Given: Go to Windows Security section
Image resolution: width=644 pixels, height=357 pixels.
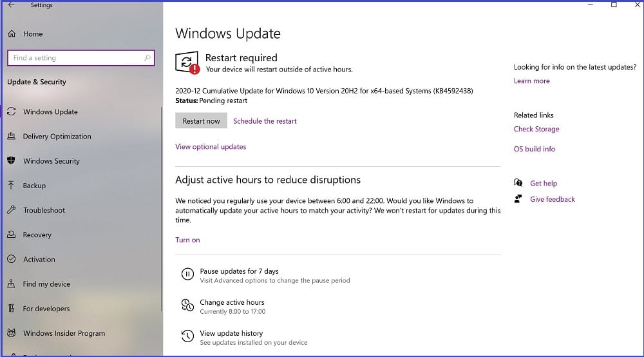Looking at the screenshot, I should point(52,161).
